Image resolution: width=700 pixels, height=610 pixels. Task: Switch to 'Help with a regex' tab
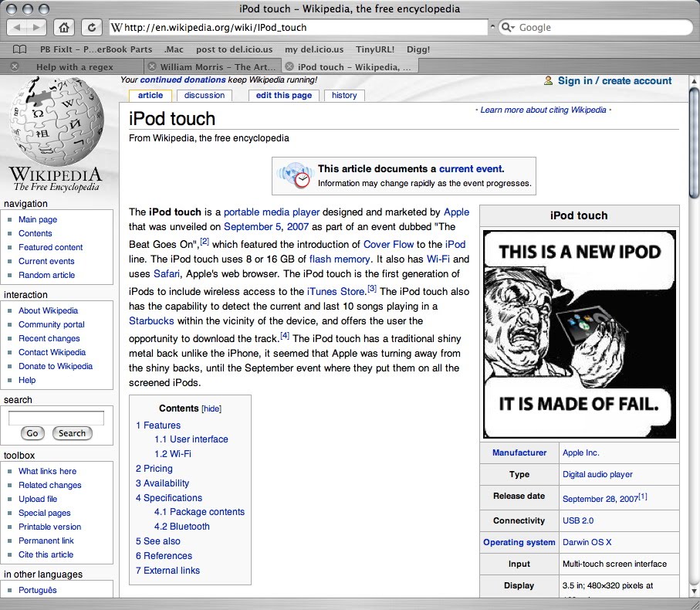75,67
